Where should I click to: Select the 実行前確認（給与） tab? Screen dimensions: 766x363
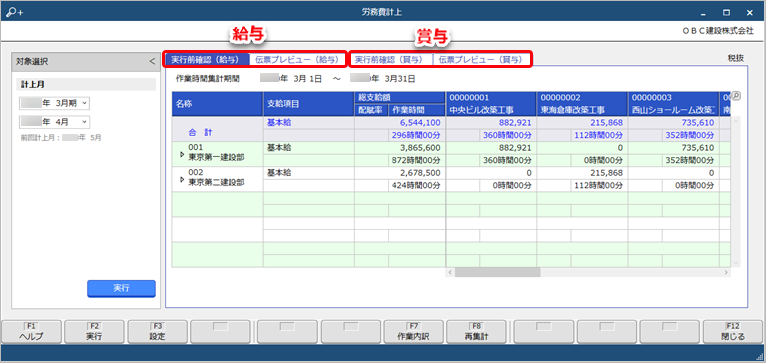(x=207, y=60)
